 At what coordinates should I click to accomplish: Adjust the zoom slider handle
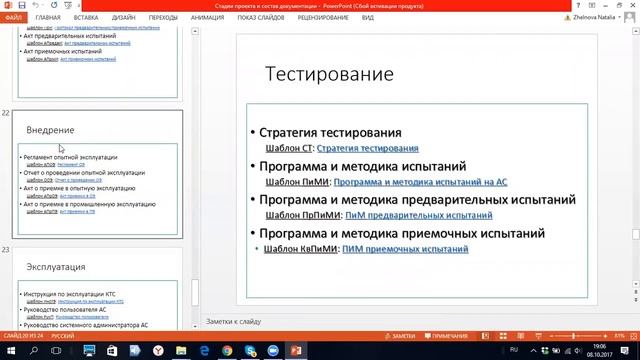(573, 336)
